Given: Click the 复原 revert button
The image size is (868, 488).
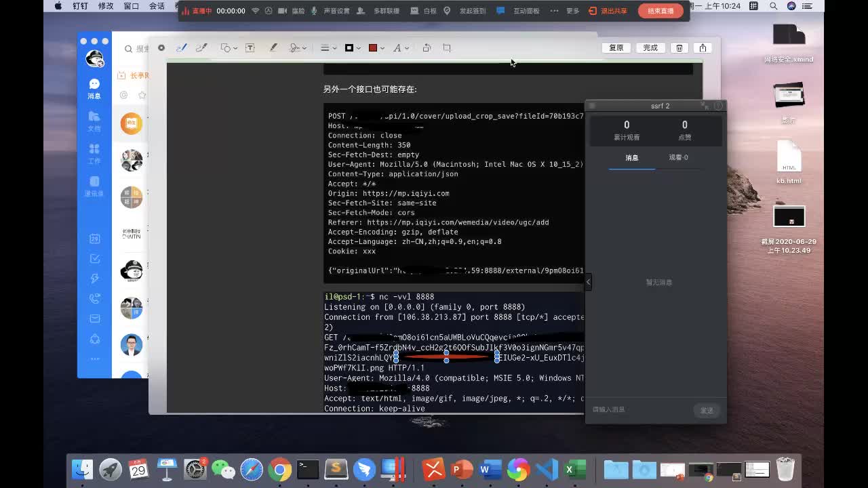Looking at the screenshot, I should pos(616,47).
